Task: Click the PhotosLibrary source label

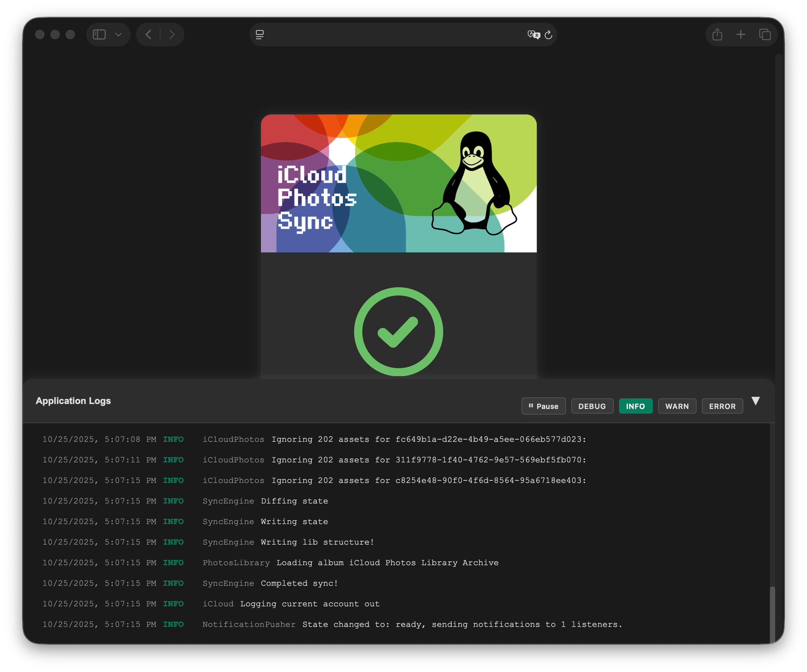Action: 236,563
